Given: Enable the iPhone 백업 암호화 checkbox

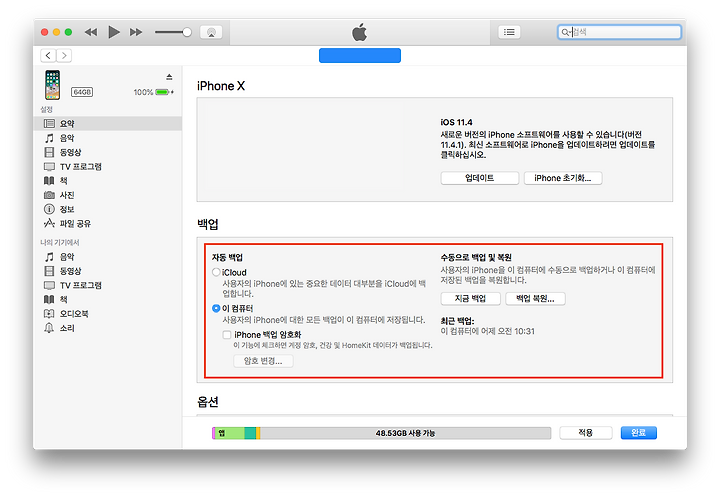Looking at the screenshot, I should pyautogui.click(x=227, y=335).
